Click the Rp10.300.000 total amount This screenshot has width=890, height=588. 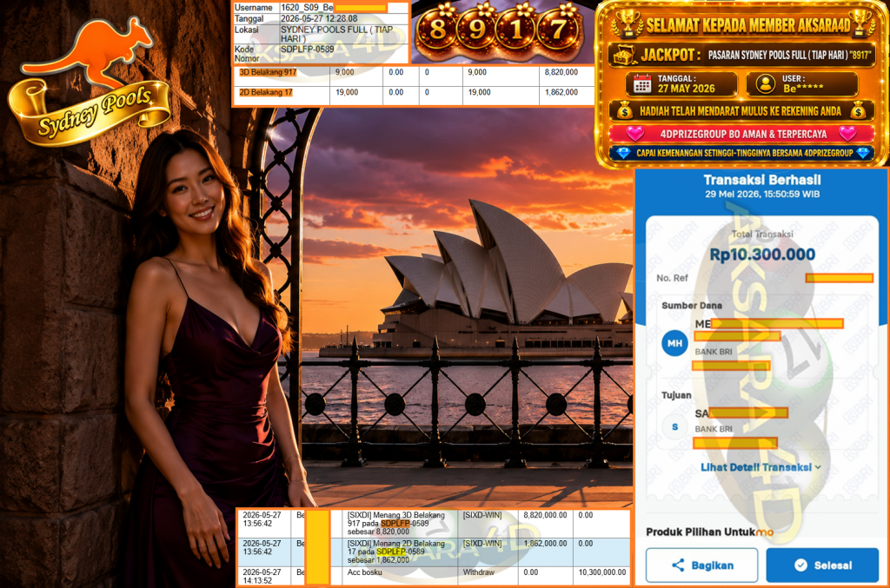[762, 254]
